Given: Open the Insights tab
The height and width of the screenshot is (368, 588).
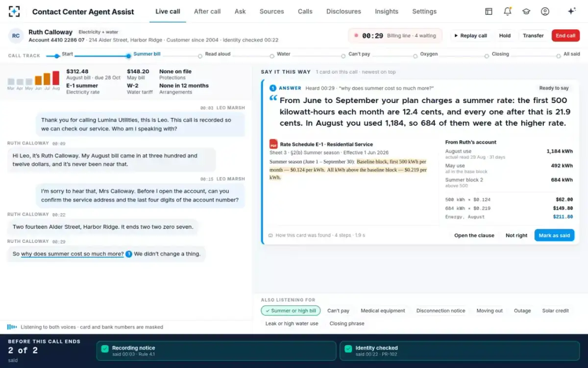Looking at the screenshot, I should click(x=387, y=11).
